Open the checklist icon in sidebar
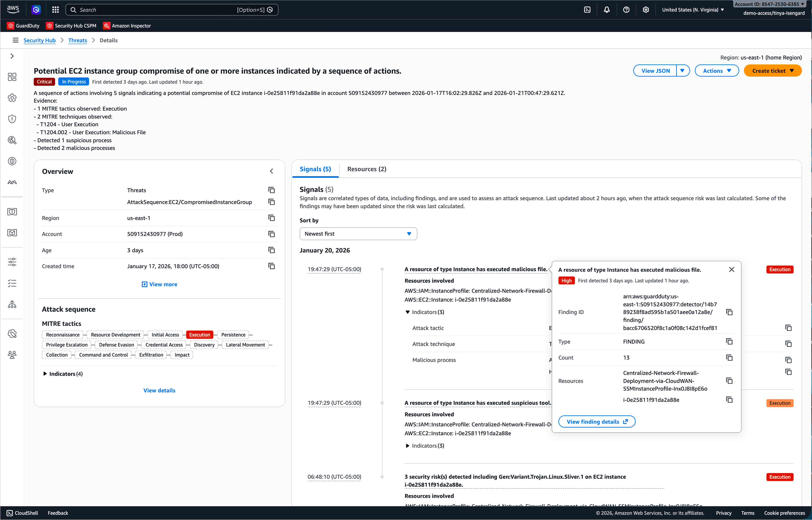 [x=12, y=283]
